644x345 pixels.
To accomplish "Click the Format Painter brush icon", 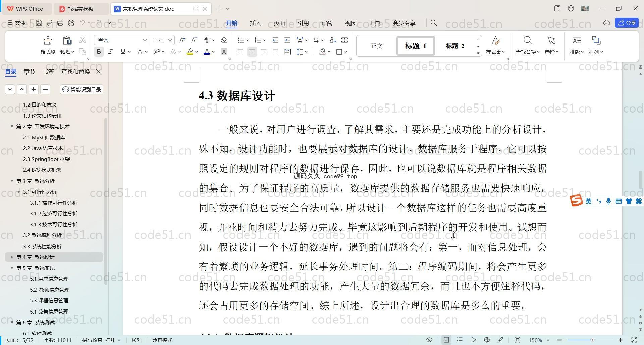I will pos(48,41).
